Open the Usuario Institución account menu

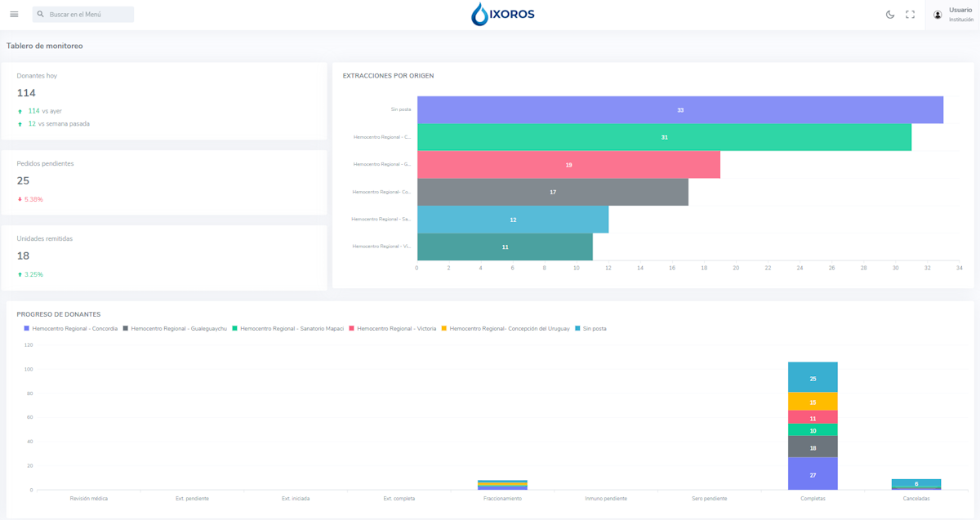tap(952, 15)
